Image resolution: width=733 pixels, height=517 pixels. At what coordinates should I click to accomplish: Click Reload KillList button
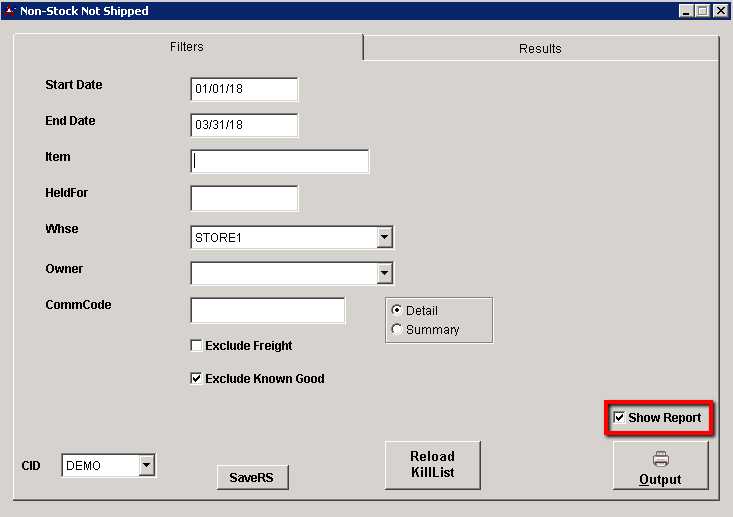click(x=432, y=465)
